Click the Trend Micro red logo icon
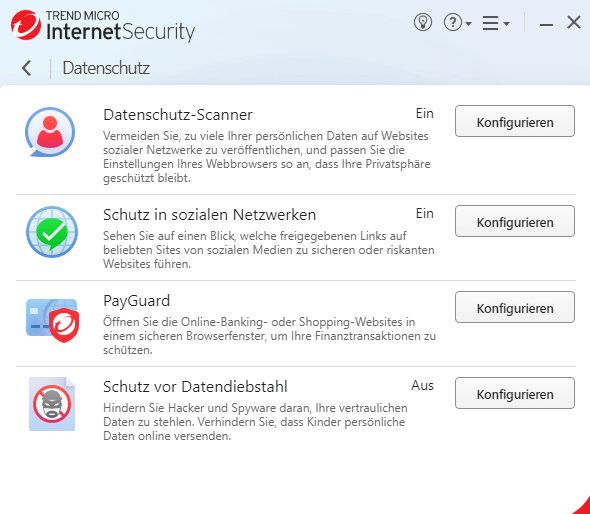Screen dimensions: 590x514 (x=26, y=25)
